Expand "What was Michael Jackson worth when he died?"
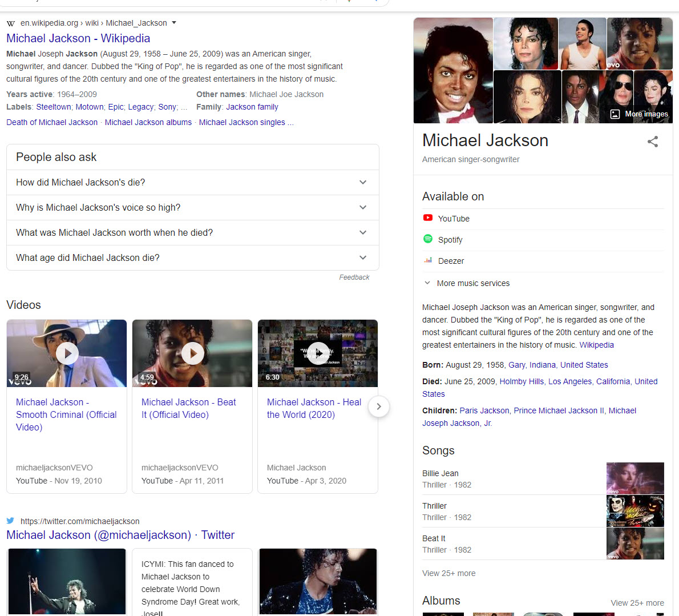 (x=193, y=232)
